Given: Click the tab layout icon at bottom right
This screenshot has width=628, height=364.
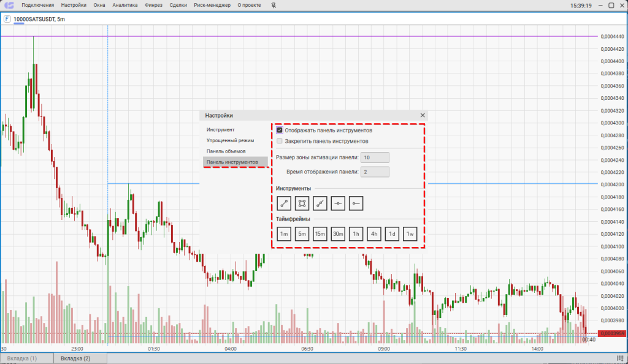Looking at the screenshot, I should coord(620,358).
